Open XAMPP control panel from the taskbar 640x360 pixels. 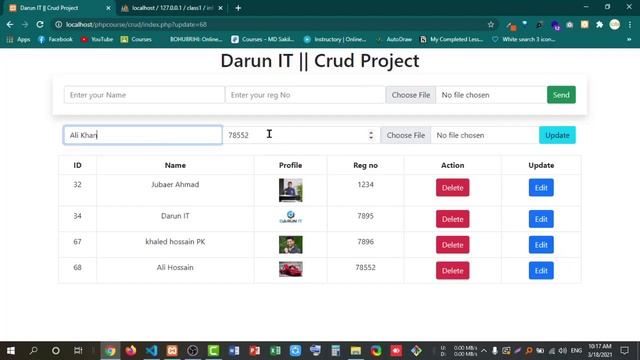pos(172,351)
